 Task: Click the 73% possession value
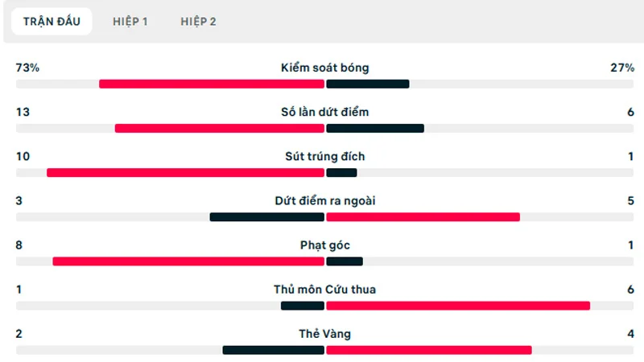[x=27, y=68]
